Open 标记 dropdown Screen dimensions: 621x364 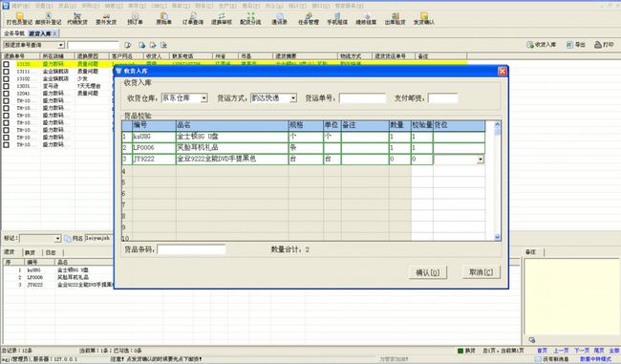[x=57, y=239]
